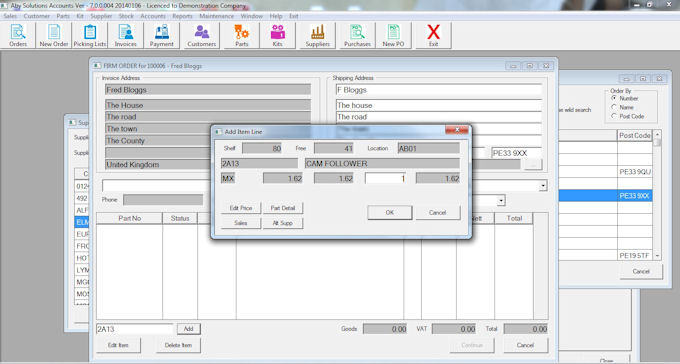Click Cancel in the customer search window
The image size is (680, 364).
click(x=641, y=272)
